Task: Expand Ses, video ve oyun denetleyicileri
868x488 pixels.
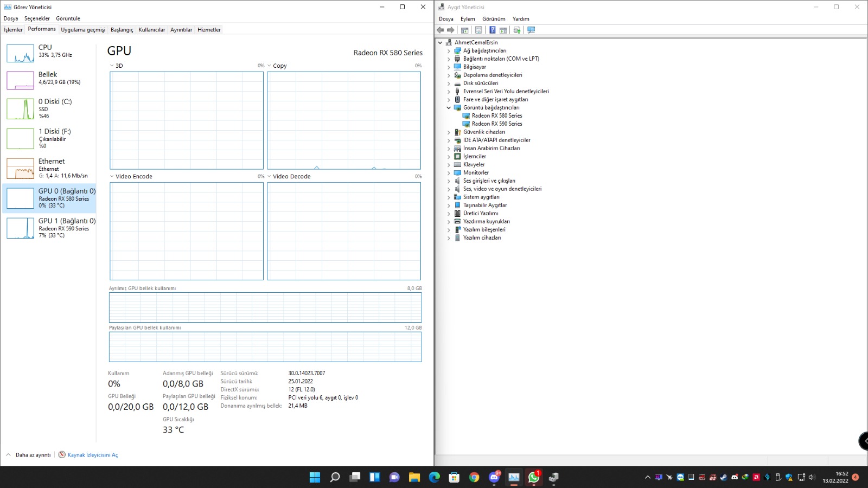Action: tap(449, 189)
